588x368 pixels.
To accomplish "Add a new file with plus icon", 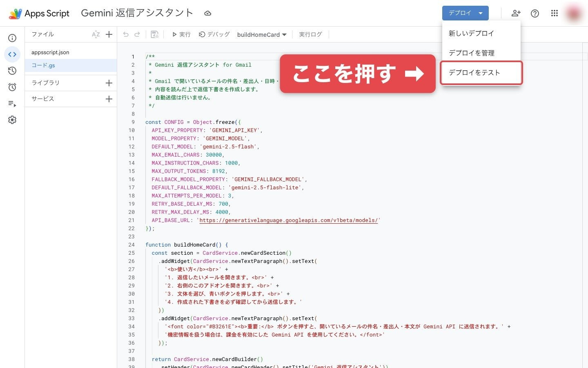I will [x=109, y=34].
